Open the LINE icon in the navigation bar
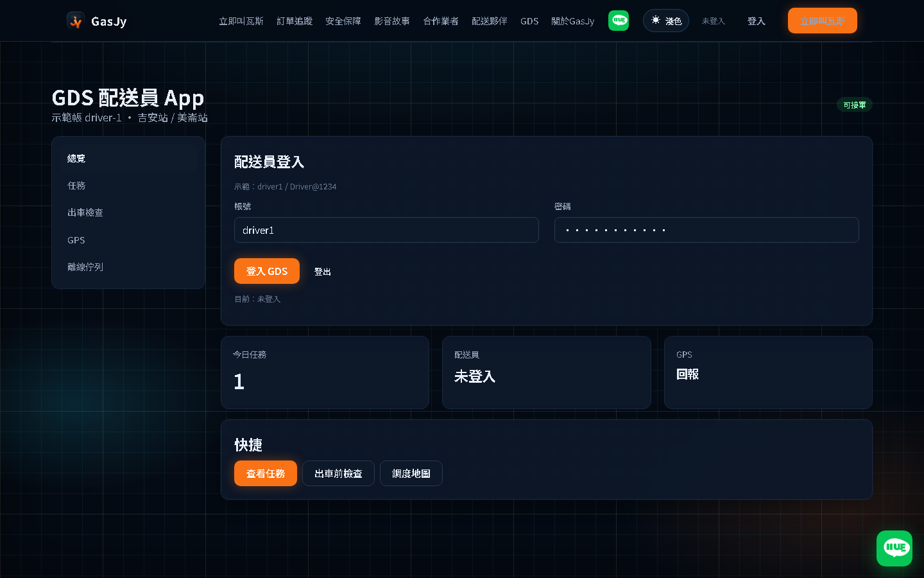 coord(619,21)
